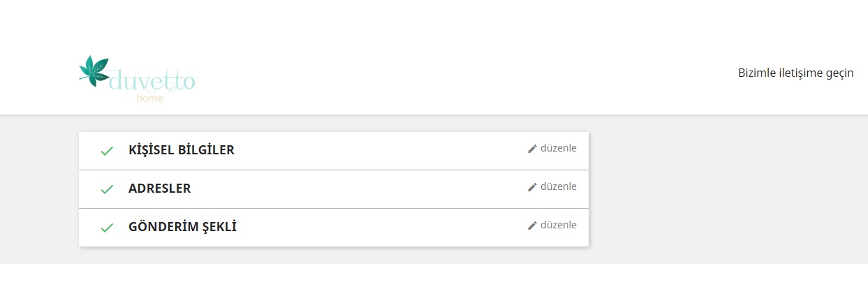Click green checkmark beside Gönderim Şekli

107,228
